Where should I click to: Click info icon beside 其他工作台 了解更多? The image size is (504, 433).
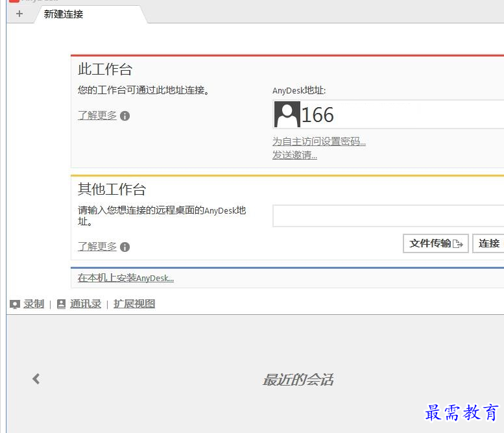tap(125, 247)
